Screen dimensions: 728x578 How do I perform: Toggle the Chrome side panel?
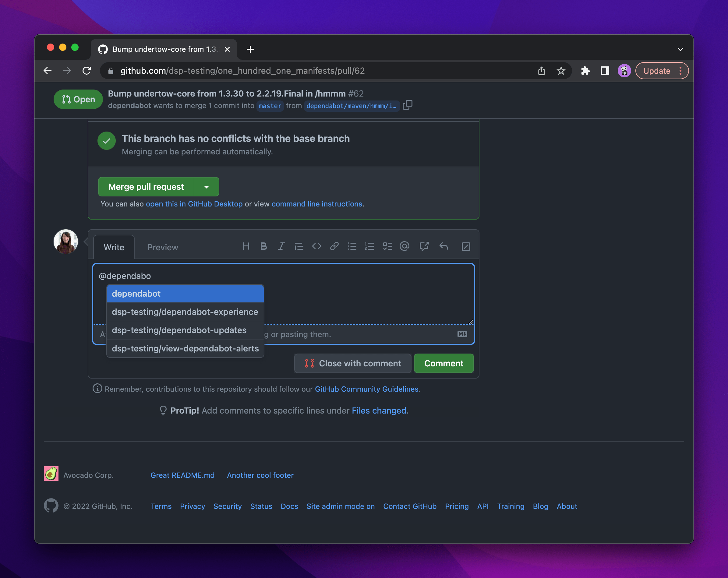click(605, 71)
